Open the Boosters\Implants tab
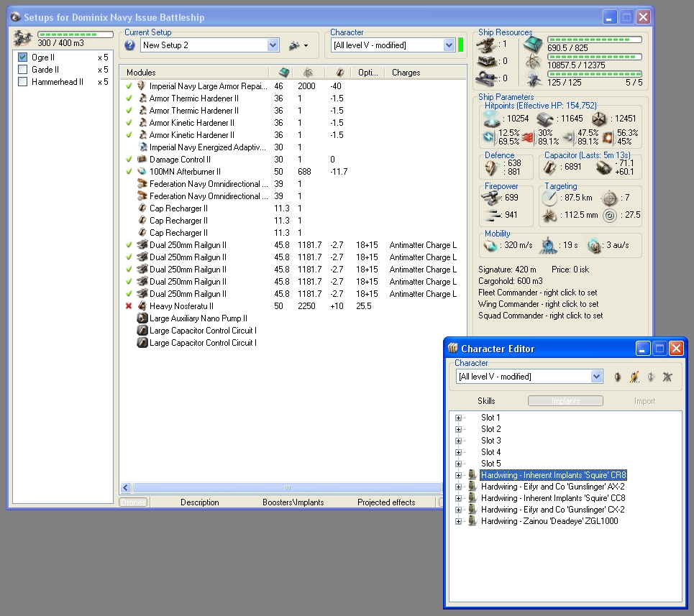This screenshot has width=694, height=616. tap(293, 502)
